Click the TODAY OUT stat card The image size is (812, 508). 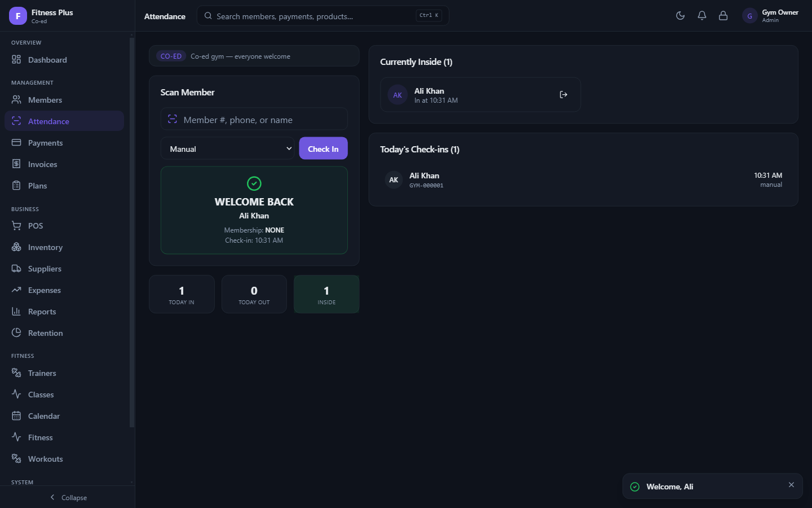(x=254, y=294)
